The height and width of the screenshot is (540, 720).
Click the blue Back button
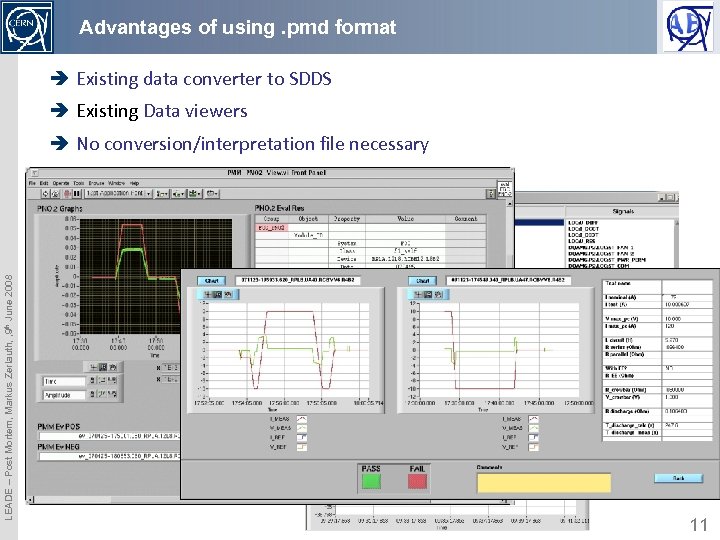click(678, 478)
